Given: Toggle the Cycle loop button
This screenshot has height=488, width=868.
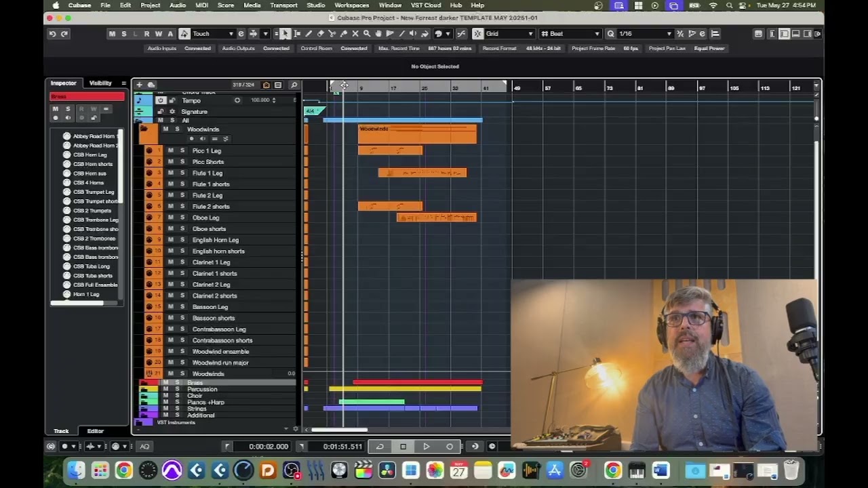Looking at the screenshot, I should pyautogui.click(x=380, y=446).
